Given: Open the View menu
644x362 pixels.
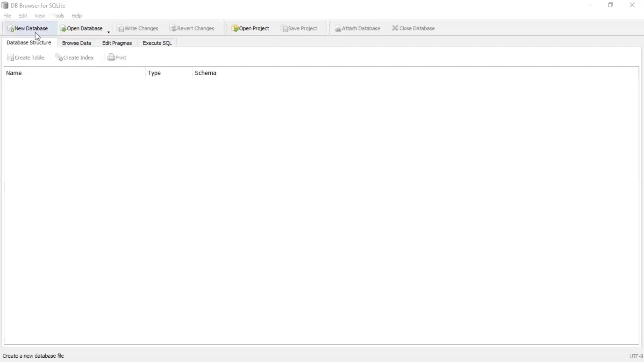Looking at the screenshot, I should (40, 15).
